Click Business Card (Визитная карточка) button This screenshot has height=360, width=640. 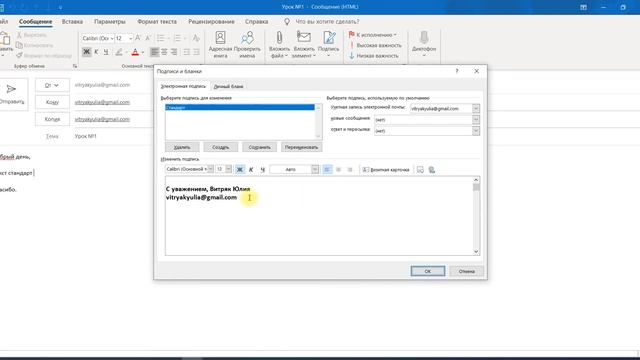click(x=386, y=169)
